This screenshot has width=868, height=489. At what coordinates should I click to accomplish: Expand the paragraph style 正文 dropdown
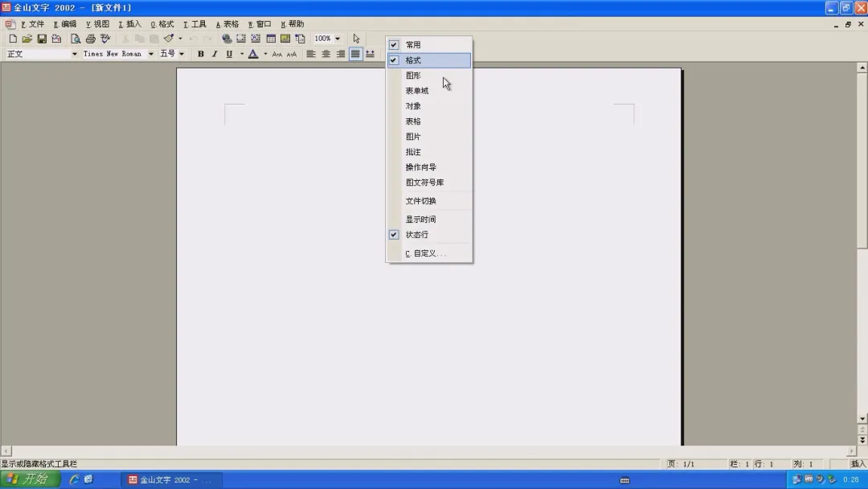(x=74, y=54)
